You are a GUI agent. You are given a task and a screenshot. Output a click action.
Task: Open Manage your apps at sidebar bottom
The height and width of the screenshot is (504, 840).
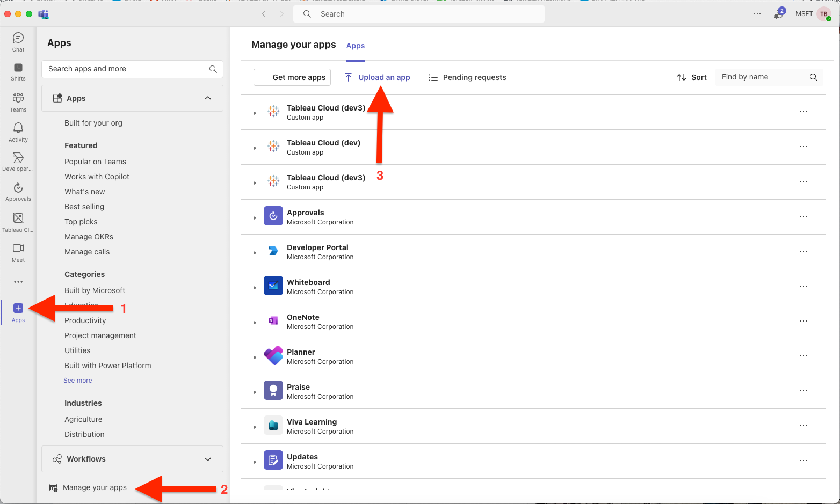(x=88, y=487)
